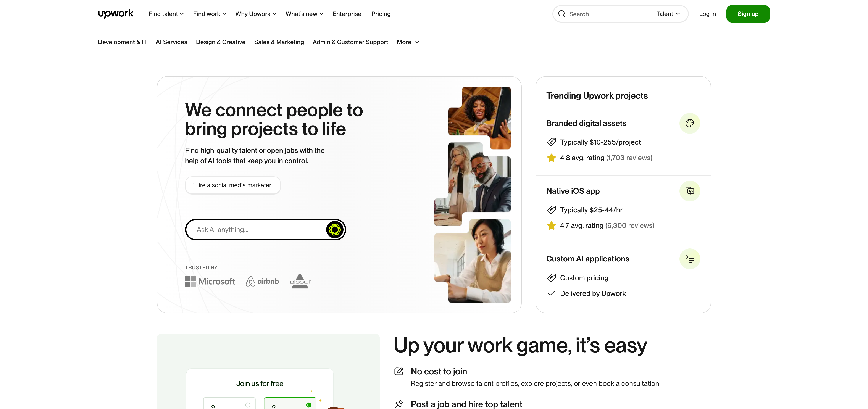Click the pin icon beside Post a job
The height and width of the screenshot is (409, 868).
(399, 404)
